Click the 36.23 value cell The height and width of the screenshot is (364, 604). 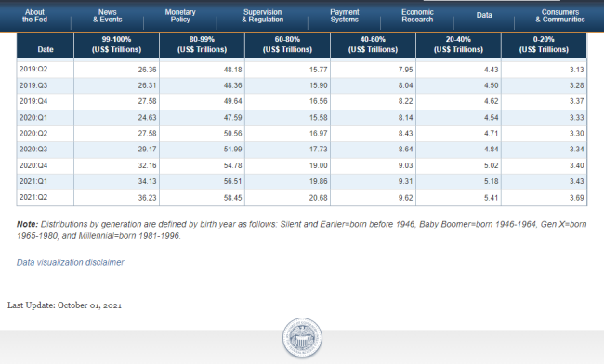[116, 198]
